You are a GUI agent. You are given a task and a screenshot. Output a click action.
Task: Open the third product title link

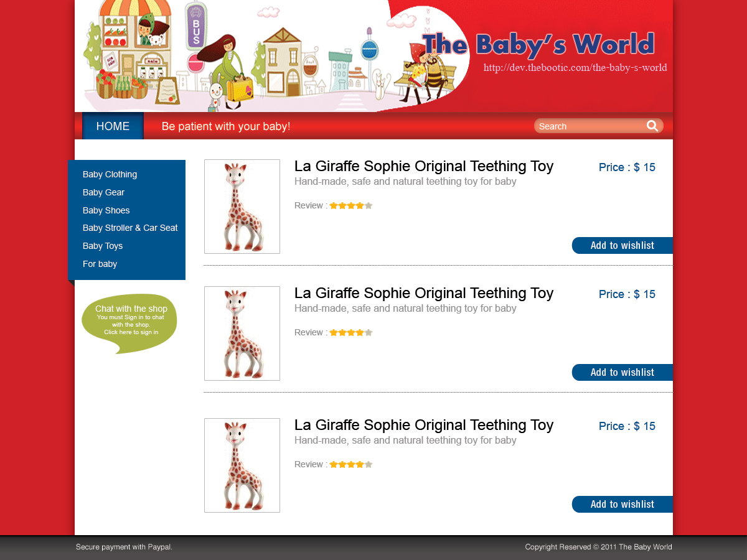click(x=424, y=425)
